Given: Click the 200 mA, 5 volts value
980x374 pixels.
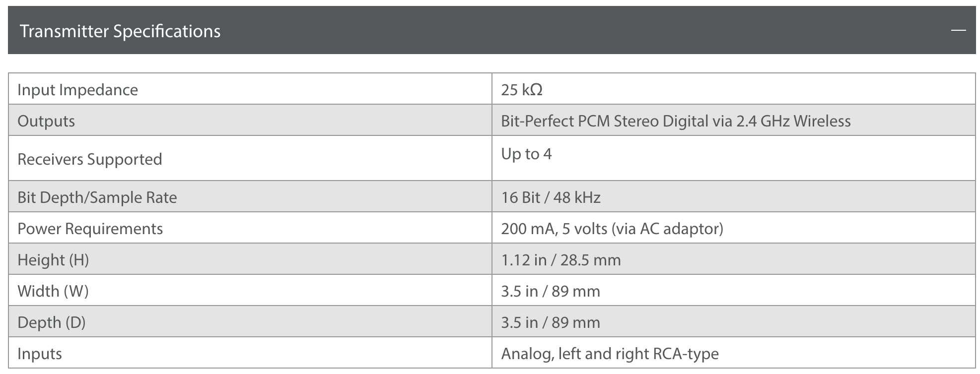Looking at the screenshot, I should pyautogui.click(x=612, y=229).
